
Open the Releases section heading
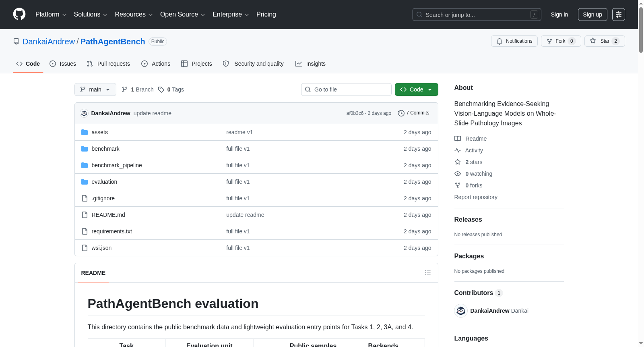[x=468, y=219]
